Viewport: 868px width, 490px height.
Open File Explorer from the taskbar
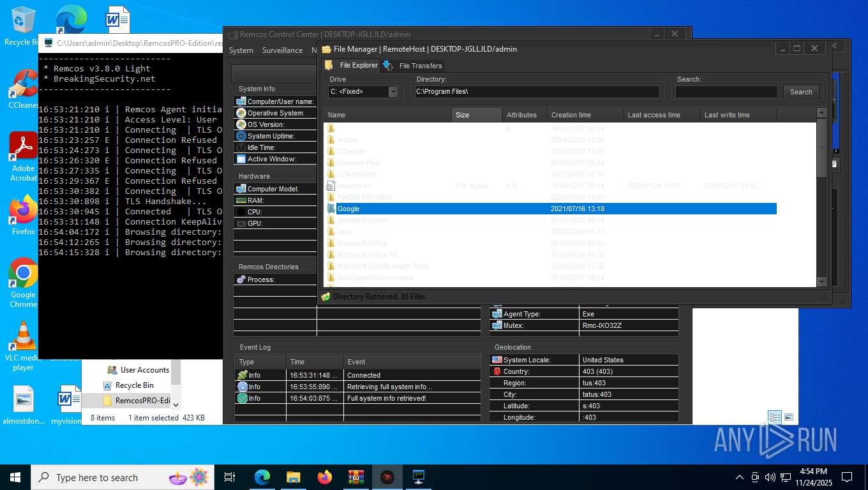[x=294, y=477]
